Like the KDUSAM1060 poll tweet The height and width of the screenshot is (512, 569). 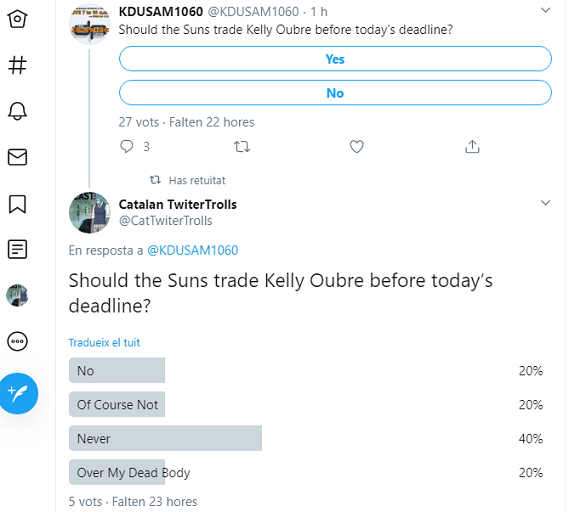click(357, 147)
